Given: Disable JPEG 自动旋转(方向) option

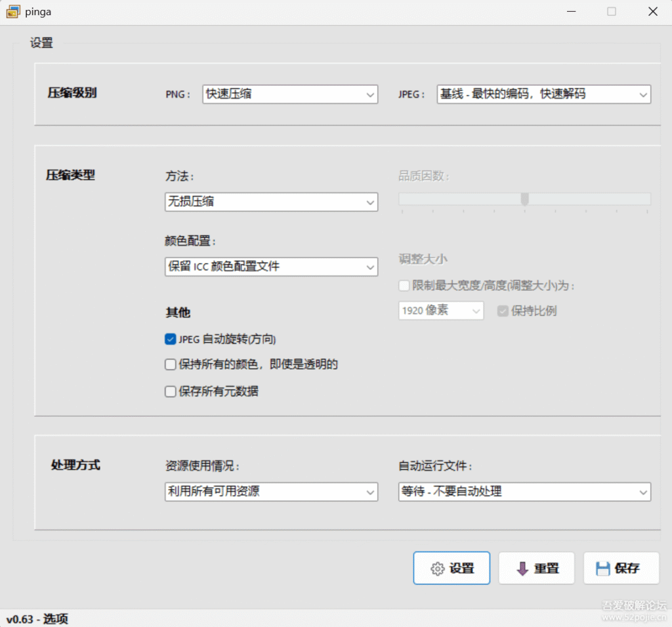Looking at the screenshot, I should click(170, 339).
